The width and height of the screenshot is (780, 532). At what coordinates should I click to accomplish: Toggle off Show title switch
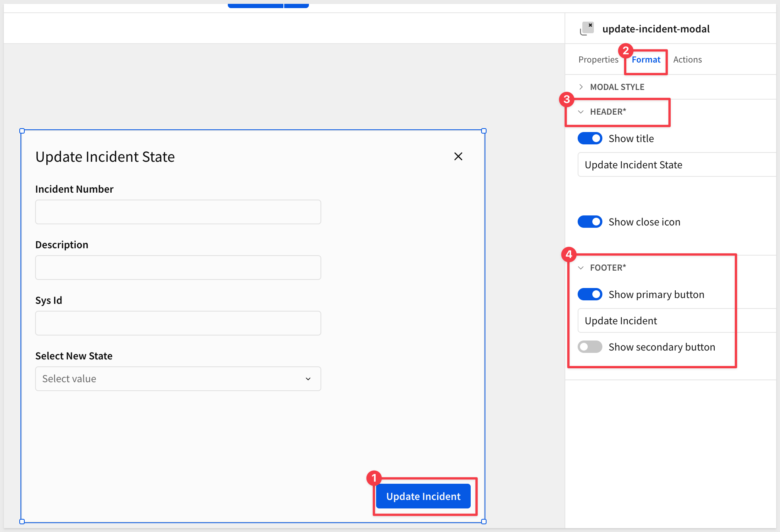[x=590, y=139]
